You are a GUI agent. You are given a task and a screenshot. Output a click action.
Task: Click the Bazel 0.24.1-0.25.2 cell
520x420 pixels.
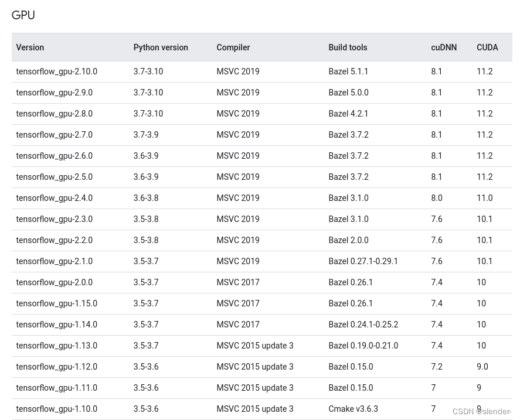363,325
